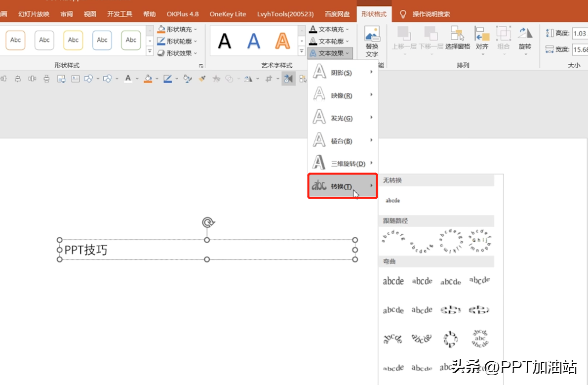
Task: Open the OKPlus 4.8 tab
Action: [183, 14]
